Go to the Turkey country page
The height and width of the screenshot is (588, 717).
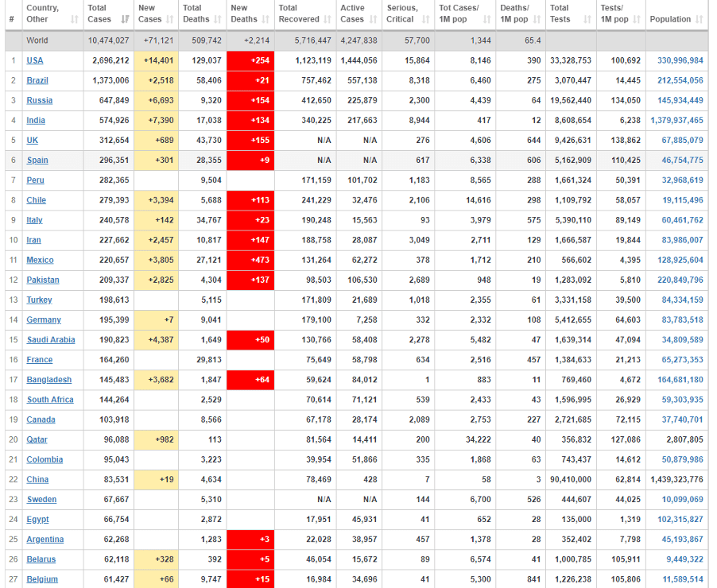click(x=39, y=300)
